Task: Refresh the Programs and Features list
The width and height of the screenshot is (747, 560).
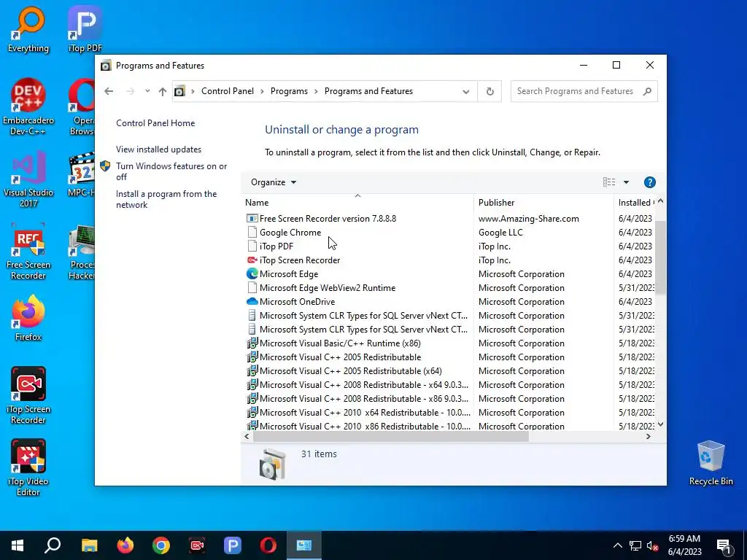Action: pos(489,91)
